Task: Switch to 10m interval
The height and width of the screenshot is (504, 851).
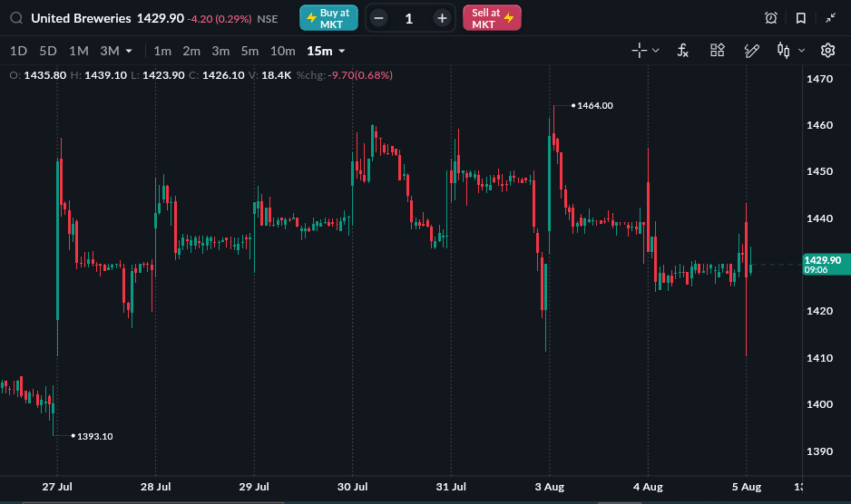Action: [283, 51]
